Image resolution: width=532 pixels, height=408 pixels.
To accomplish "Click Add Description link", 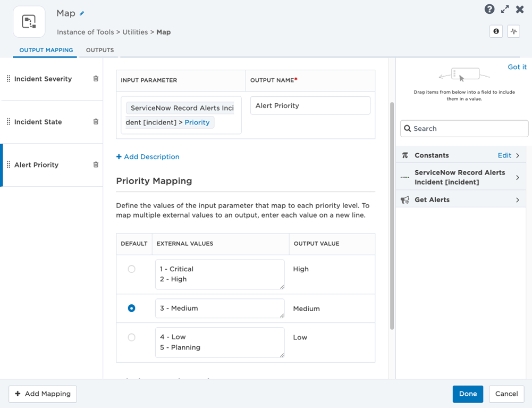I will click(148, 156).
